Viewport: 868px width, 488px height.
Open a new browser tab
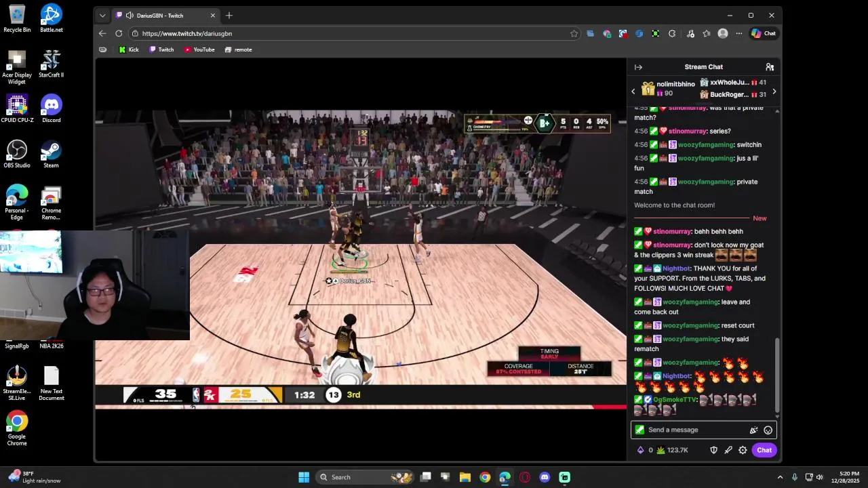229,15
